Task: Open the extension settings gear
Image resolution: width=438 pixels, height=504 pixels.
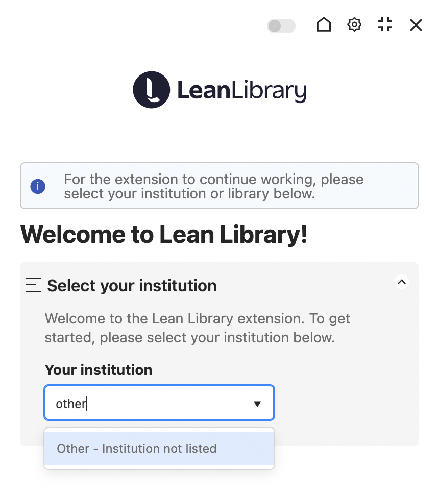Action: click(354, 24)
